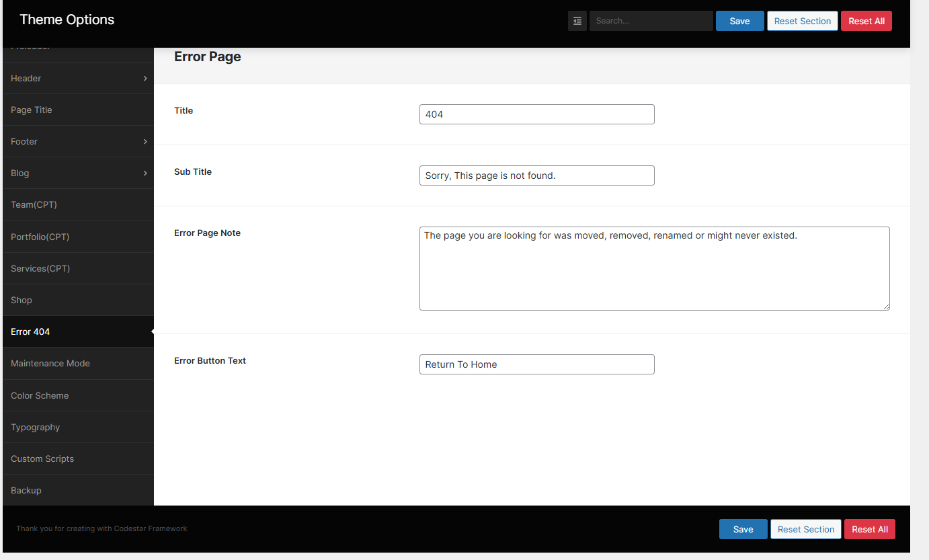The image size is (929, 560).
Task: Click the Error Button Text input field
Action: coord(536,364)
